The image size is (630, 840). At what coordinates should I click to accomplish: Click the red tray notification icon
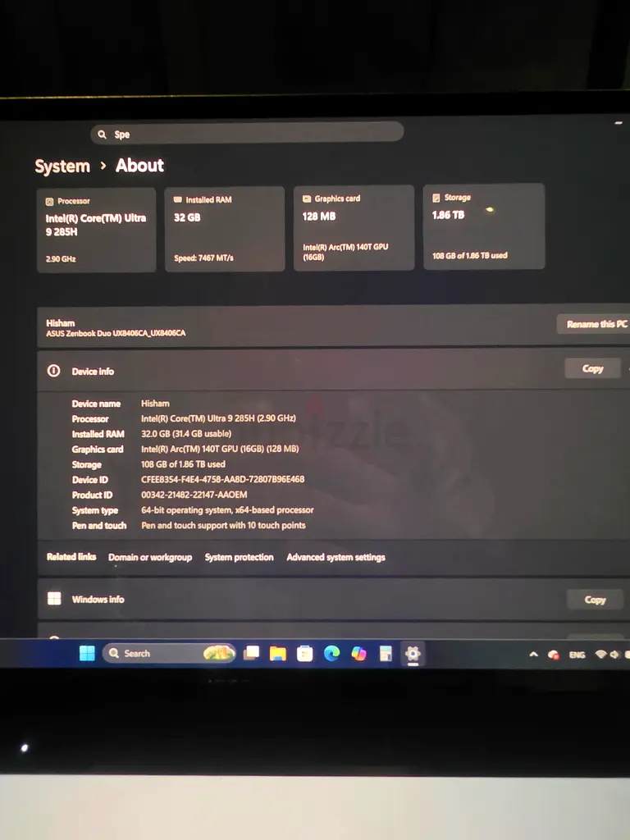click(554, 655)
